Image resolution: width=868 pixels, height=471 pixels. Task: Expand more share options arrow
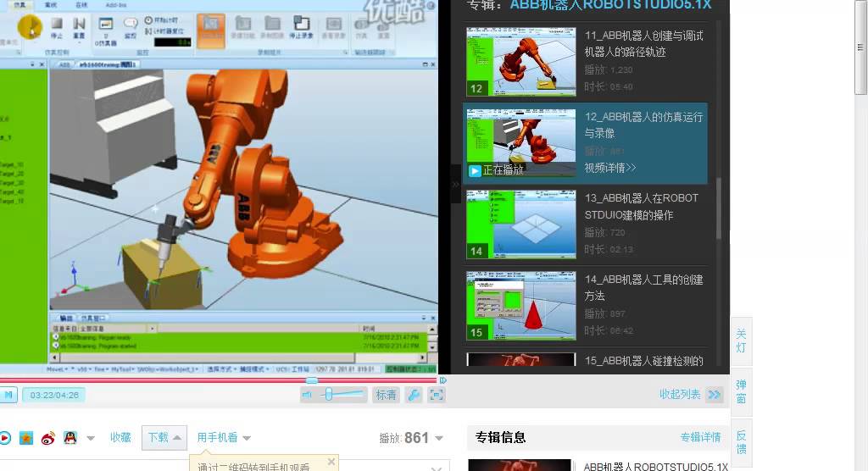91,438
